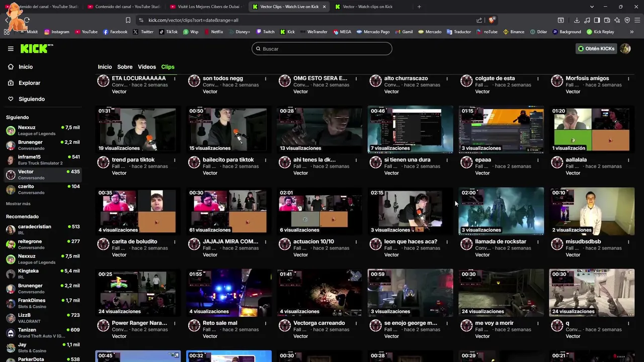Screen dimensions: 644x362
Task: Switch to the Inicio channel tab
Action: 105,67
